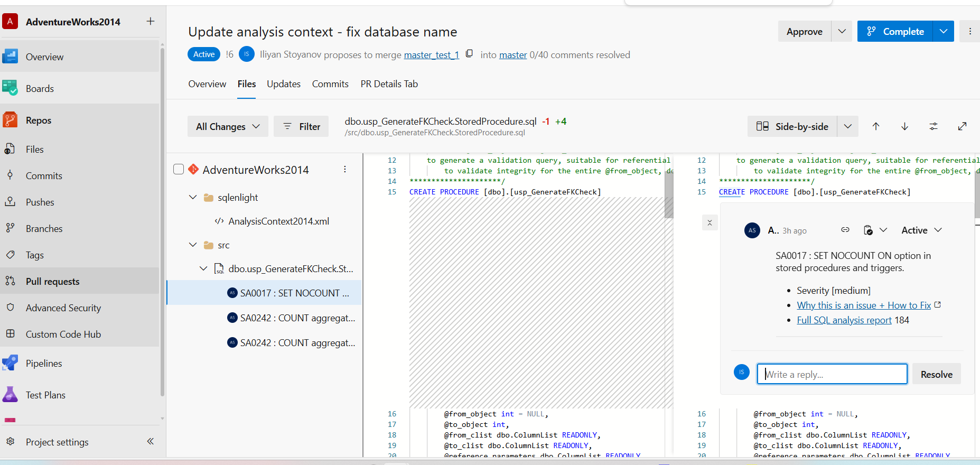Open Side-by-side view mode dropdown arrow
980x465 pixels.
point(848,126)
